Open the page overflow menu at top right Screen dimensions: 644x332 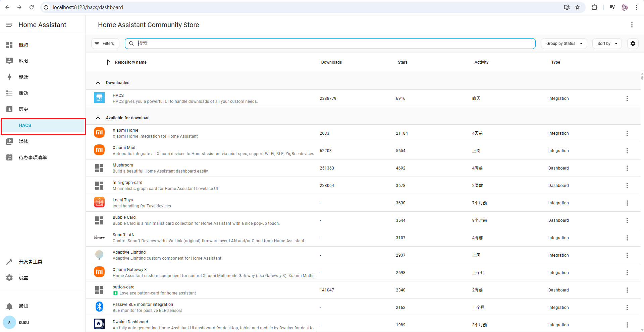(632, 25)
